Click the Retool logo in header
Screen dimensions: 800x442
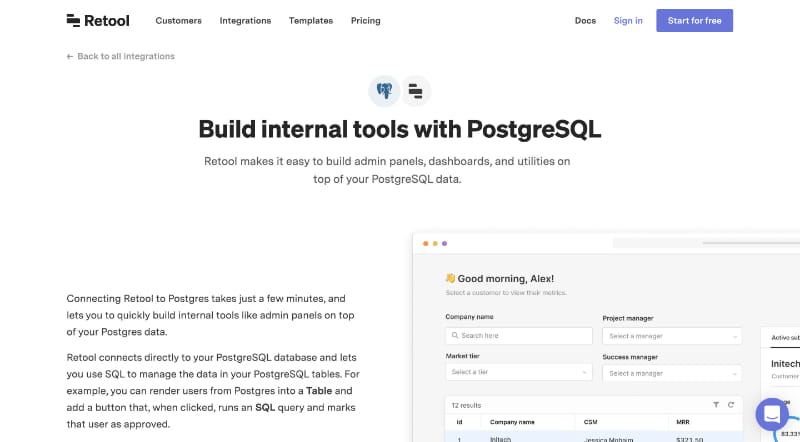click(x=98, y=20)
